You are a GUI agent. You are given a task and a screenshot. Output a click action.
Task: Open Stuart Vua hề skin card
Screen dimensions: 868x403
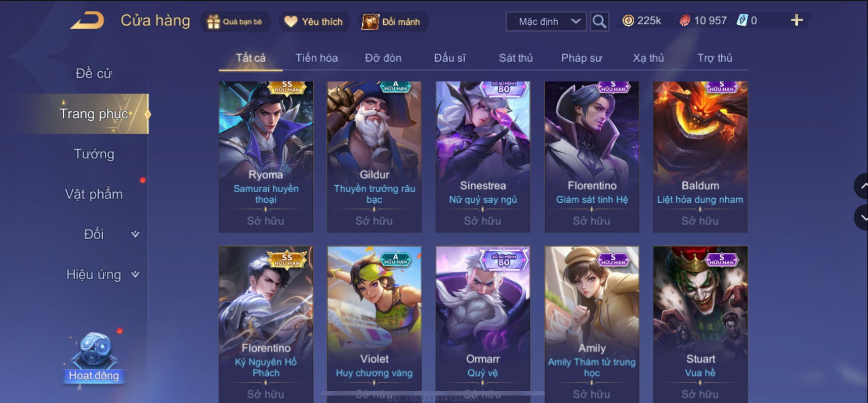(x=700, y=324)
